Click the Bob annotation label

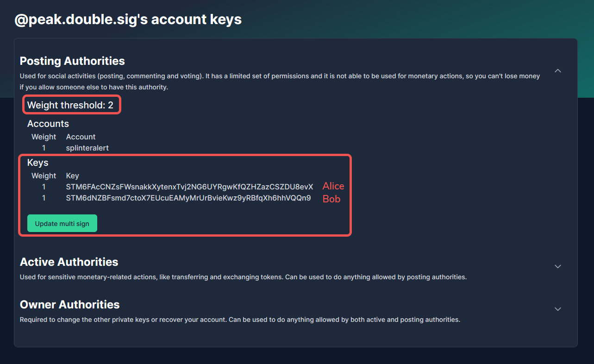(331, 199)
